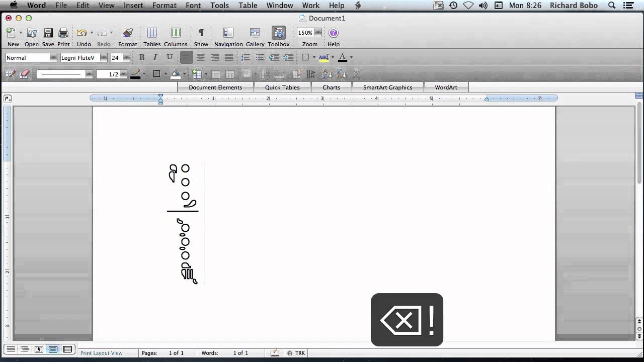
Task: Open the Window menu
Action: point(279,6)
